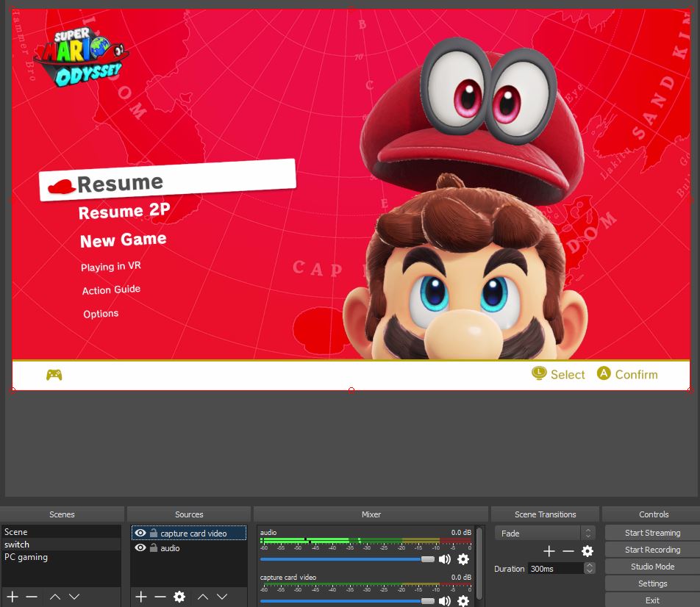Open the scene transition properties gear
Image resolution: width=700 pixels, height=607 pixels.
(587, 551)
